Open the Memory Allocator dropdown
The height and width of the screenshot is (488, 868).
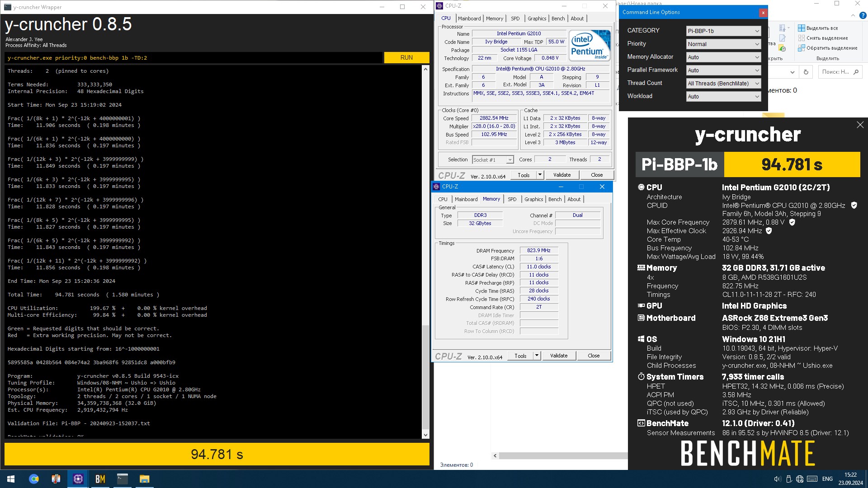click(723, 57)
